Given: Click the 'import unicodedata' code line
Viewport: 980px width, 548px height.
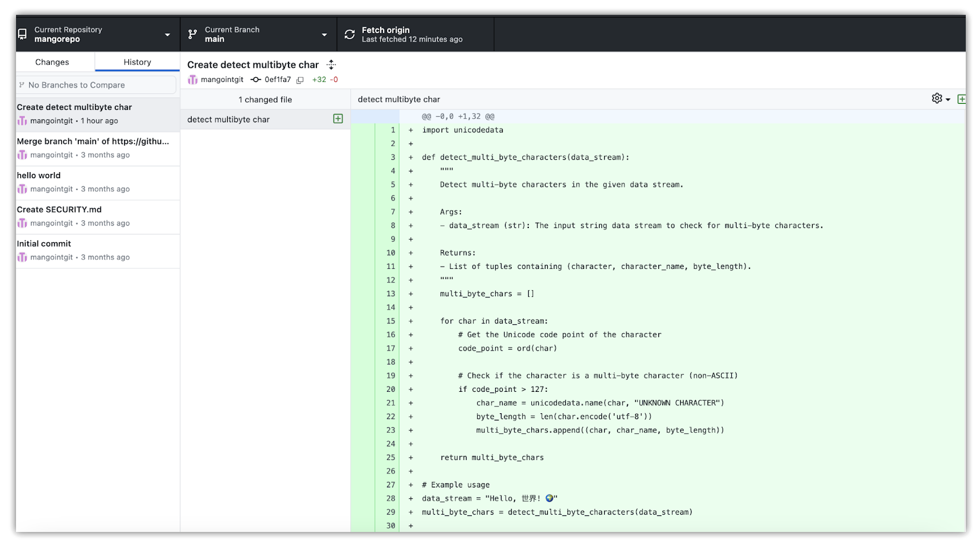Looking at the screenshot, I should [462, 130].
